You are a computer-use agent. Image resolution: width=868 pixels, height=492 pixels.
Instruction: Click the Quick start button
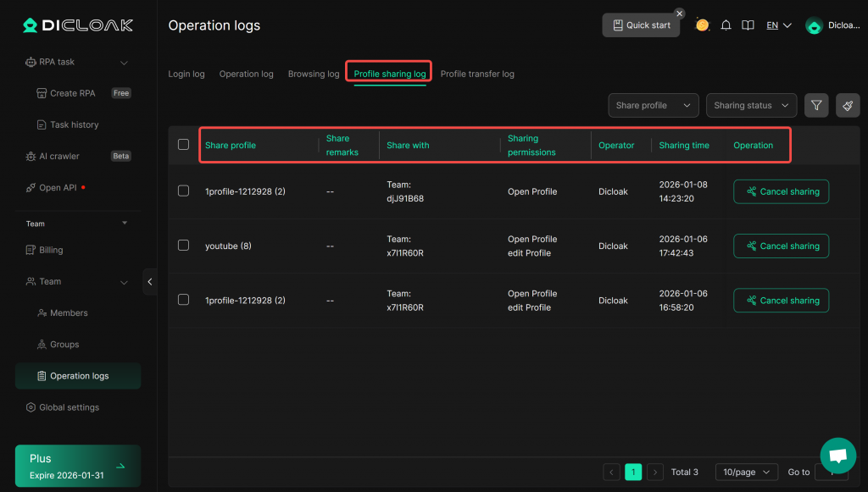641,25
